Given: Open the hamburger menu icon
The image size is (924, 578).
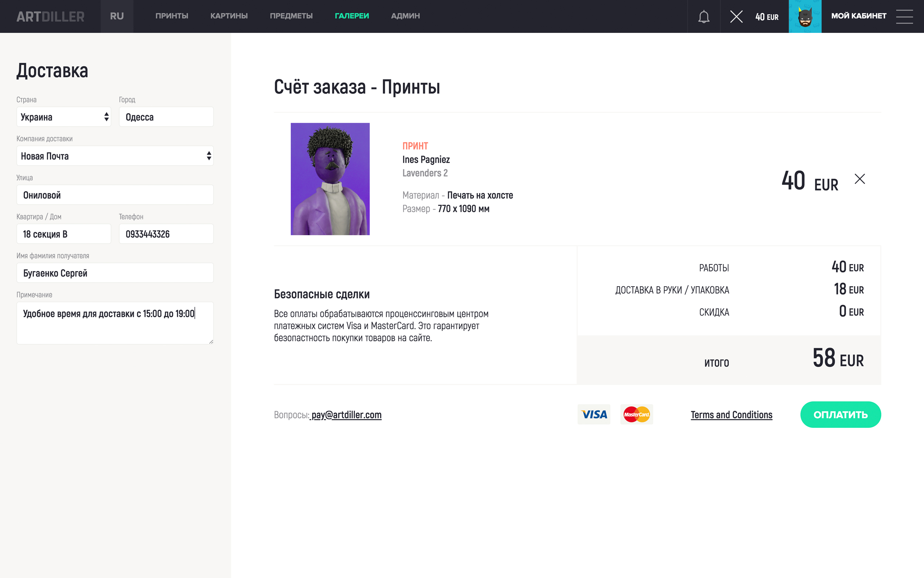Looking at the screenshot, I should point(904,16).
